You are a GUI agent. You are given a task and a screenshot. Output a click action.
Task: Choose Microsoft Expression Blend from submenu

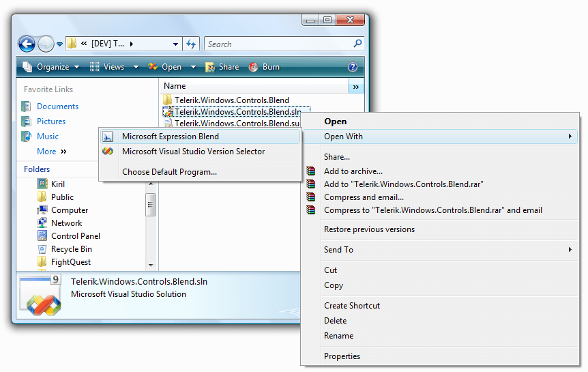pyautogui.click(x=201, y=137)
